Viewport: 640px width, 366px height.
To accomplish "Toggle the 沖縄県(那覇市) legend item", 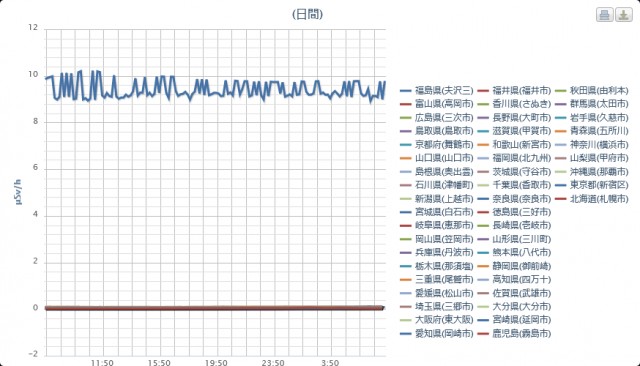I will click(x=591, y=171).
